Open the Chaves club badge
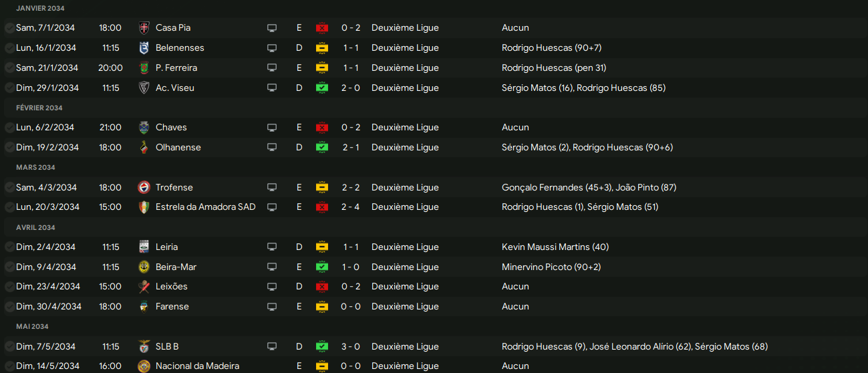 [144, 128]
